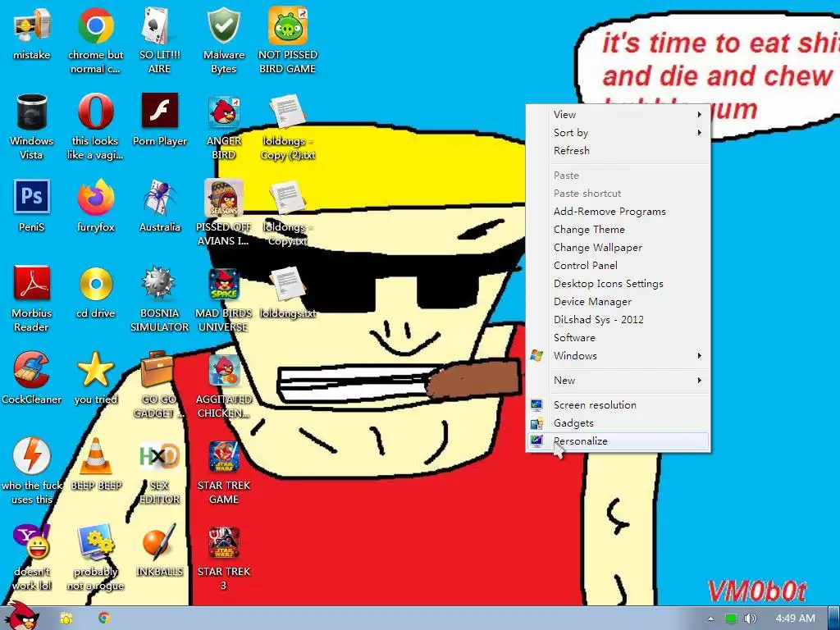The width and height of the screenshot is (840, 630).
Task: Select the 'loldongs - Copy.txt' file
Action: 288,198
